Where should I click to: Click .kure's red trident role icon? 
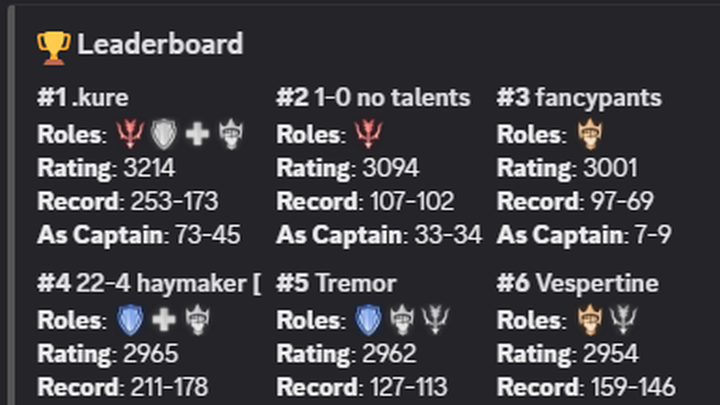tap(130, 134)
